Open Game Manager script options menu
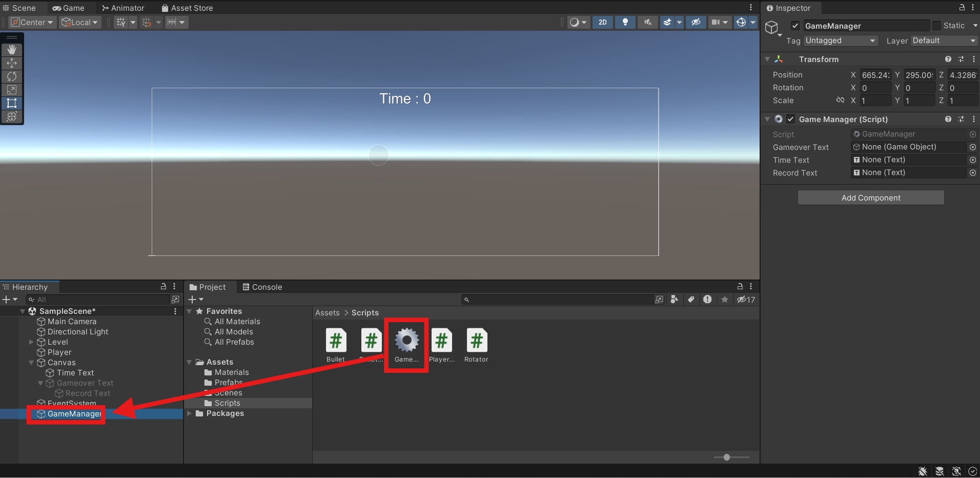 pyautogui.click(x=973, y=120)
